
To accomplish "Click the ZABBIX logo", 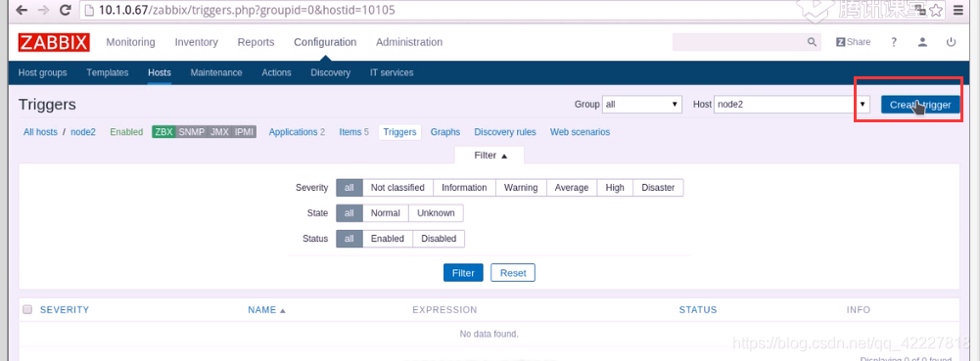I will click(54, 42).
